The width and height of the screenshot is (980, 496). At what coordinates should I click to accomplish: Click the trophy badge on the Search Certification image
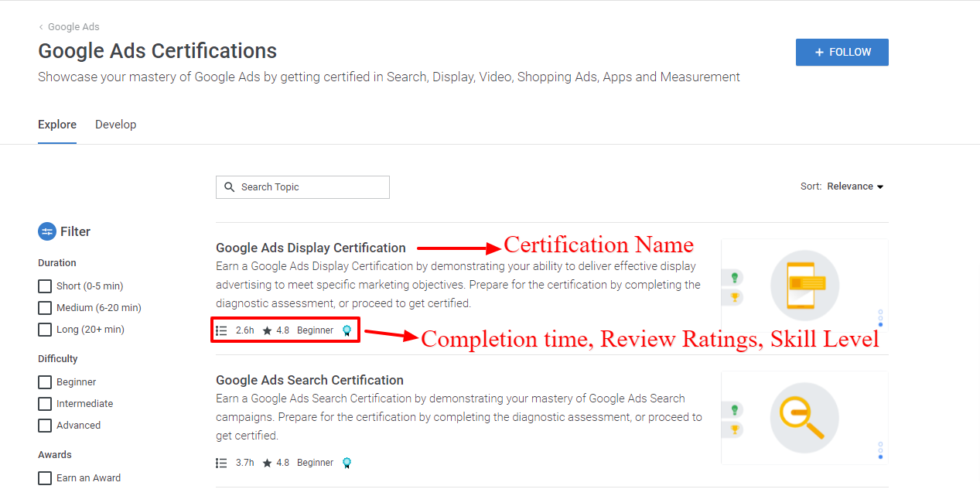click(735, 429)
